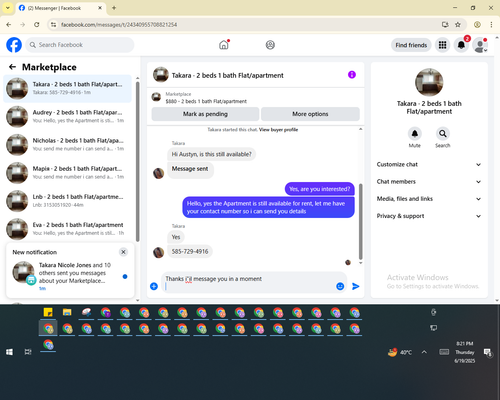
Task: Bookmark this page with the star icon
Action: click(458, 25)
